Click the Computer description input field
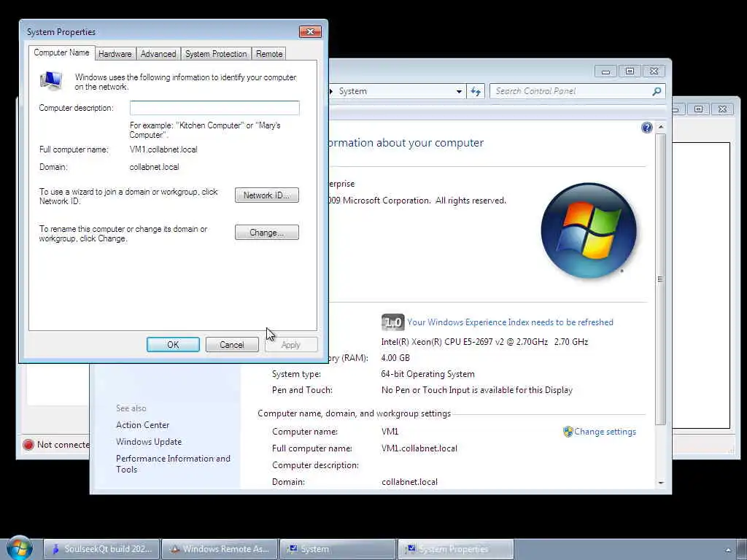Viewport: 747px width, 560px height. coord(214,108)
